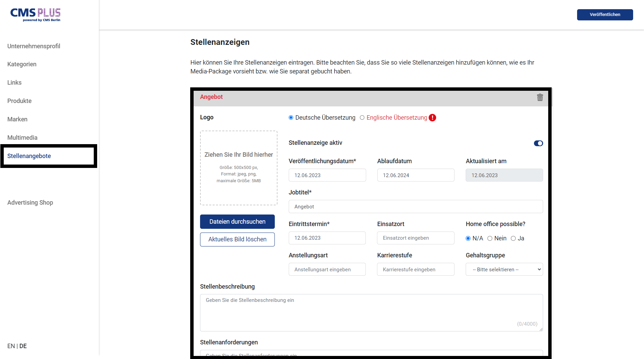Image resolution: width=644 pixels, height=359 pixels.
Task: Select Englische Übersetzung radio button
Action: tap(362, 118)
